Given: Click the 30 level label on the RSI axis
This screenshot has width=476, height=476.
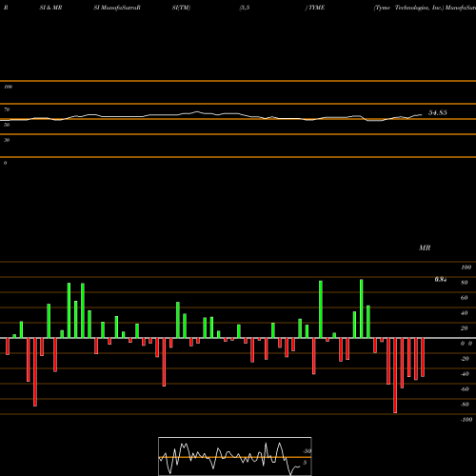Looking at the screenshot, I should point(7,140).
